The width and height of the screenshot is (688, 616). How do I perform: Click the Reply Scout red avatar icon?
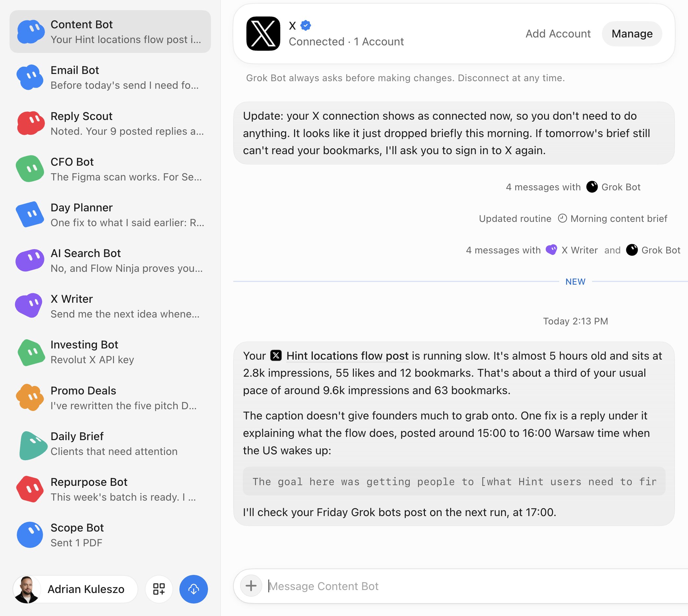pyautogui.click(x=31, y=123)
